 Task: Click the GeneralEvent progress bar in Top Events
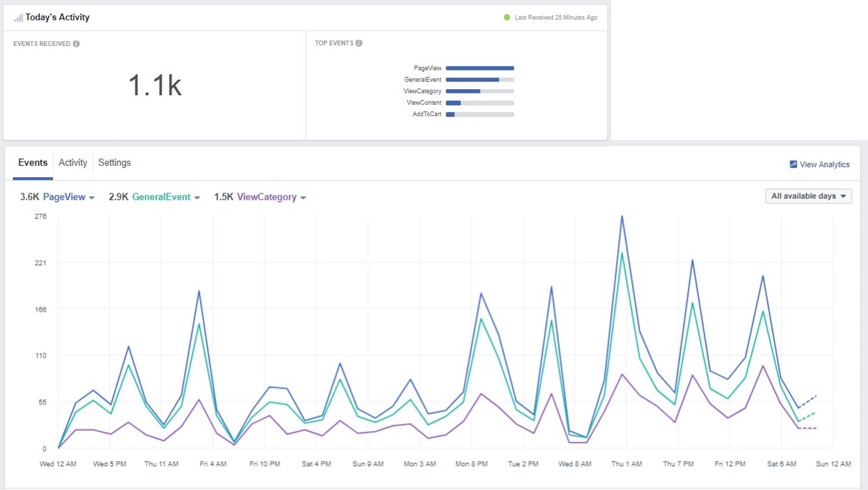point(479,80)
